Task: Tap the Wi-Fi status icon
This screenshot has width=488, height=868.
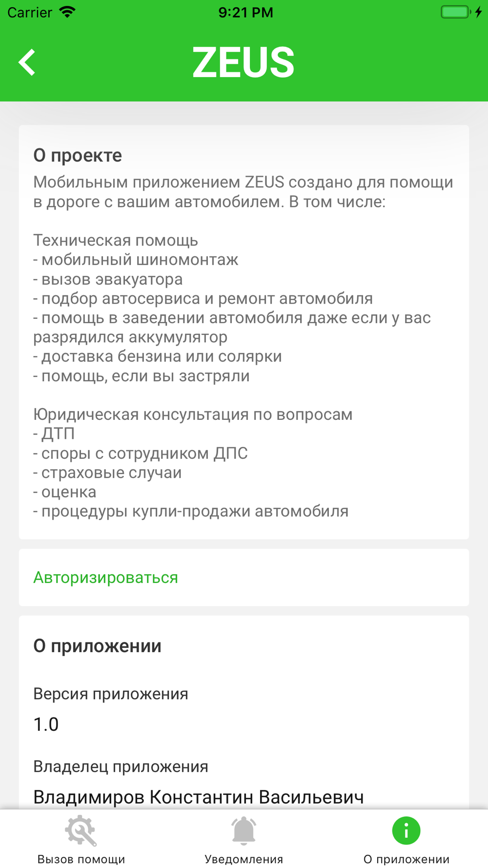Action: [67, 12]
